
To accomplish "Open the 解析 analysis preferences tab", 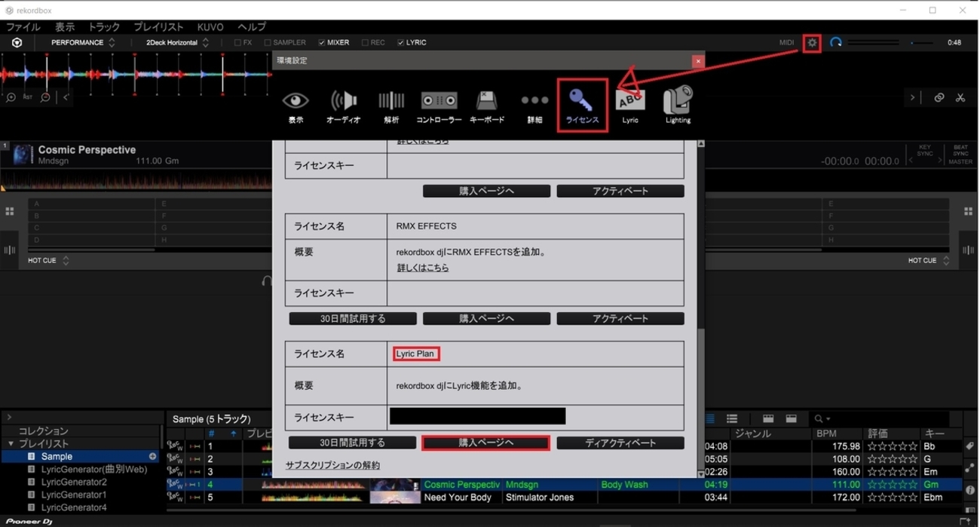I will coord(391,106).
